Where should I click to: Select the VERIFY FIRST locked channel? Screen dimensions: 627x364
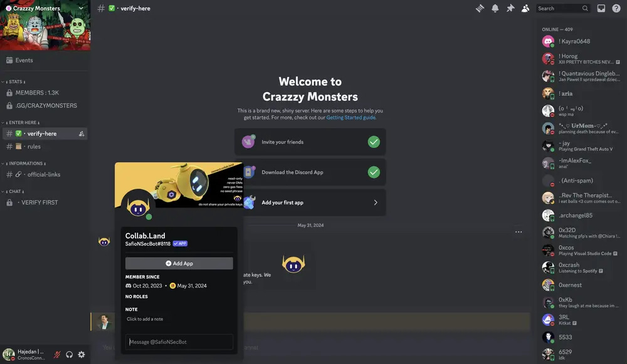[45, 202]
